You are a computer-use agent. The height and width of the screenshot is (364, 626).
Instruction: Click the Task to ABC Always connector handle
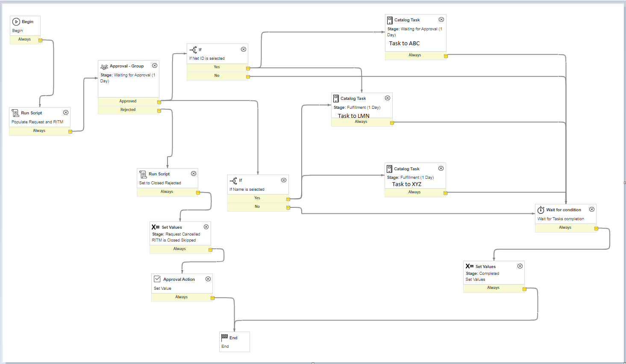[446, 56]
